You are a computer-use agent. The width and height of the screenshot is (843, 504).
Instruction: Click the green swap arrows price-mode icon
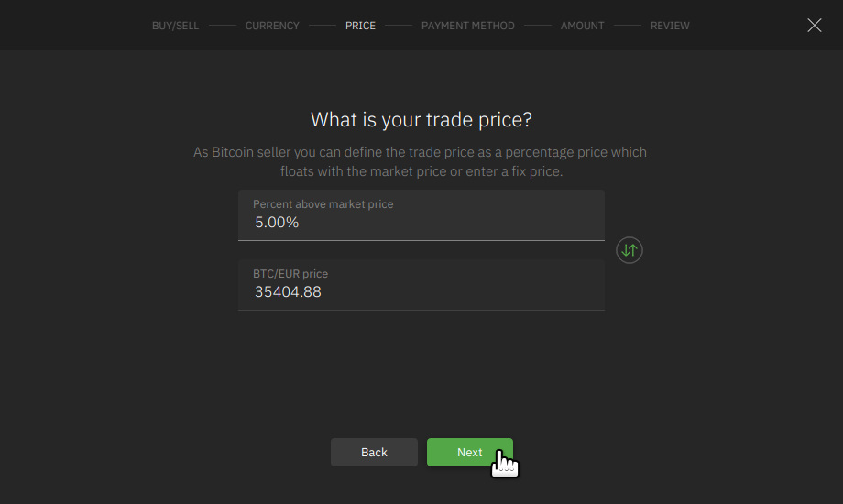coord(630,250)
